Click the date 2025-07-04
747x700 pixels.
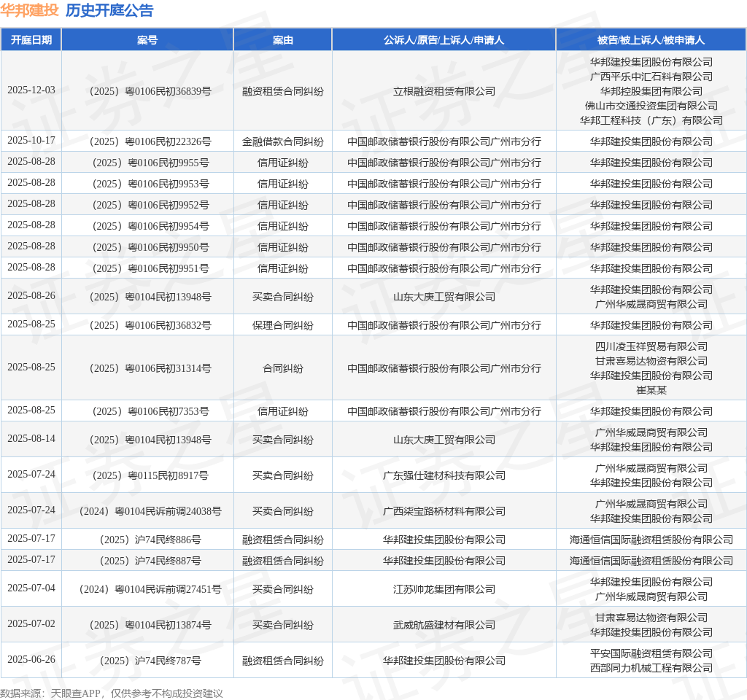[x=31, y=588]
